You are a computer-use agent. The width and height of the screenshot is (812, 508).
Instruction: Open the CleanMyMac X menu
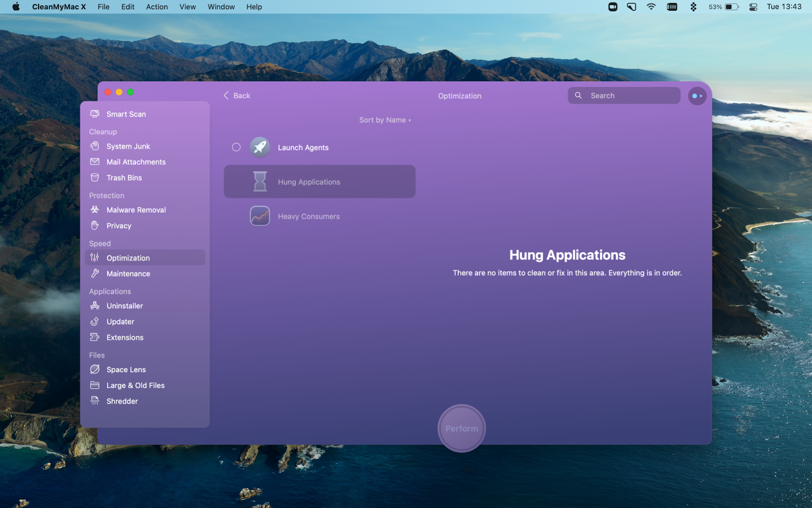[x=59, y=7]
